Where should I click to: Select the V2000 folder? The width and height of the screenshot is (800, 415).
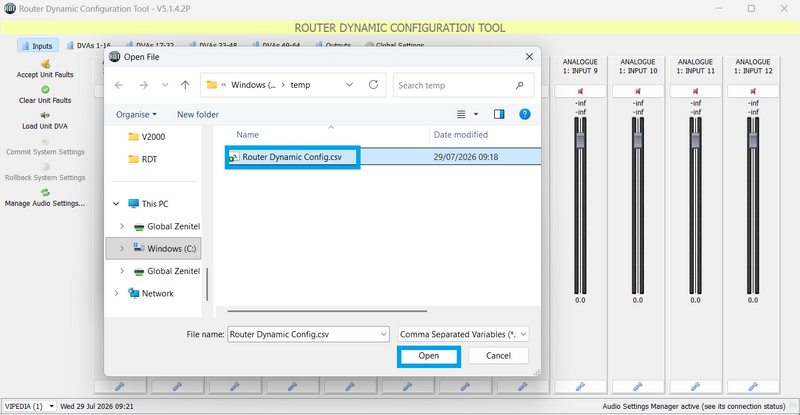coord(147,137)
